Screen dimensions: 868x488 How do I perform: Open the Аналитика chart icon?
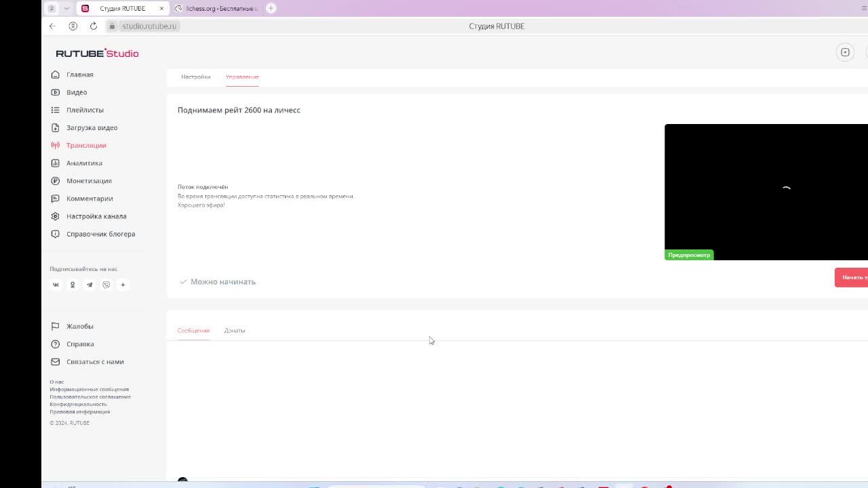56,163
